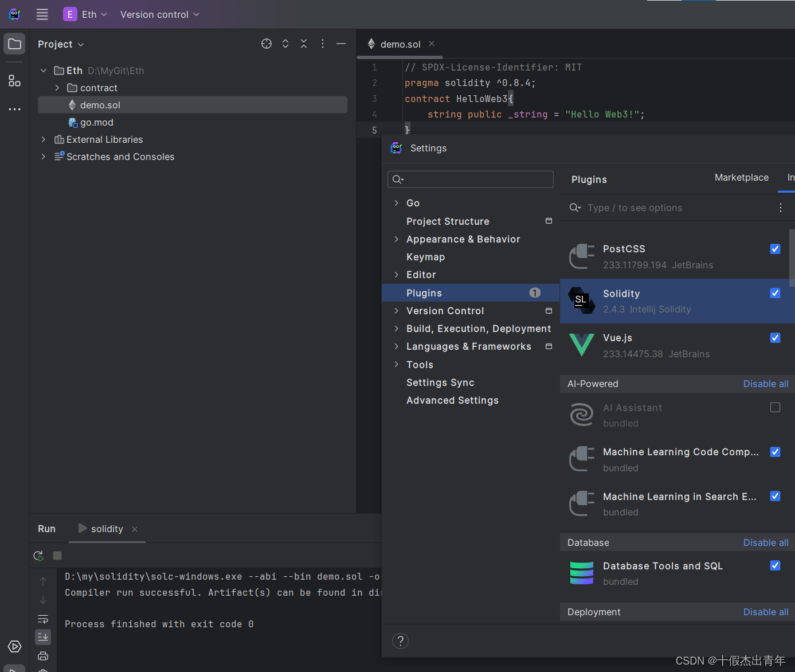Disable the PostCSS plugin checkbox

coord(775,249)
